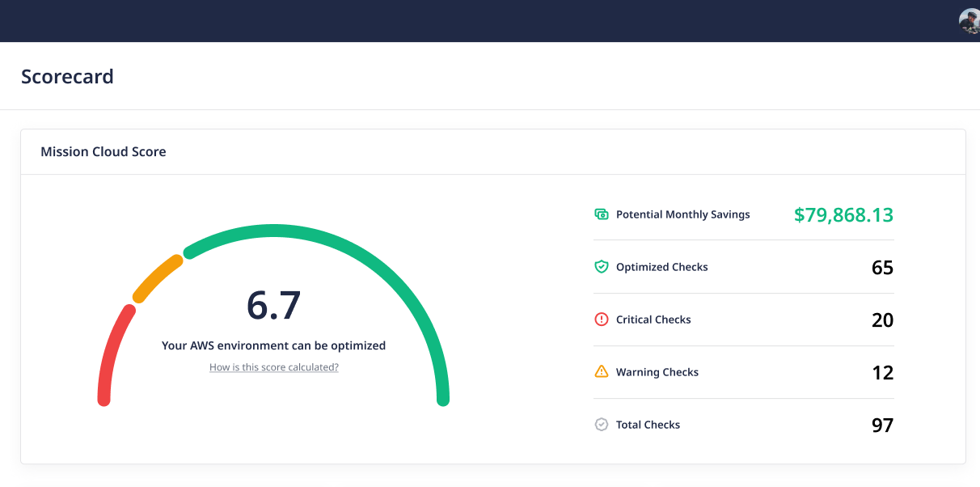Click the red Critical Checks exclamation icon
Screen dimensions: 980x487
click(x=601, y=319)
